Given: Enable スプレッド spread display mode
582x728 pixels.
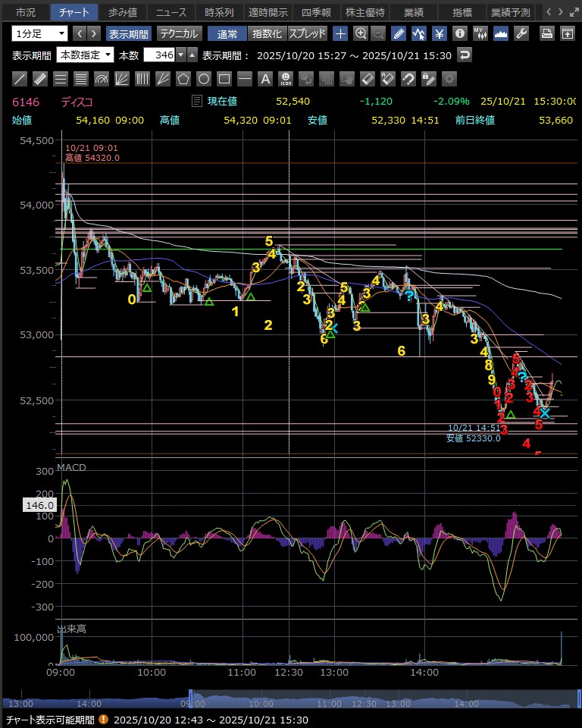Looking at the screenshot, I should coord(308,33).
